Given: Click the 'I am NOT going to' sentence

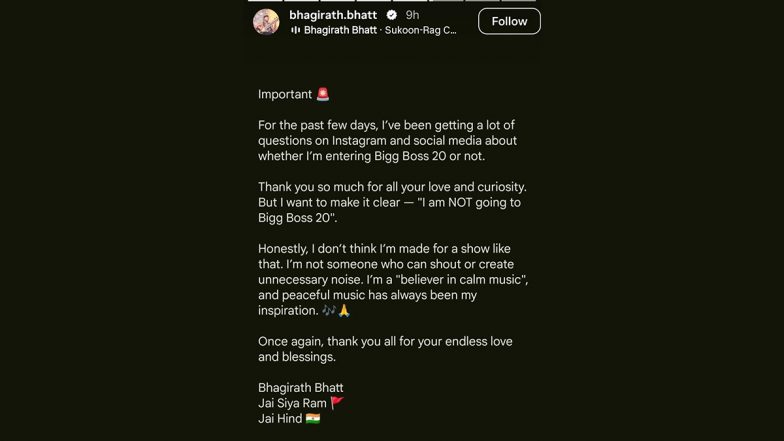Looking at the screenshot, I should [x=469, y=202].
